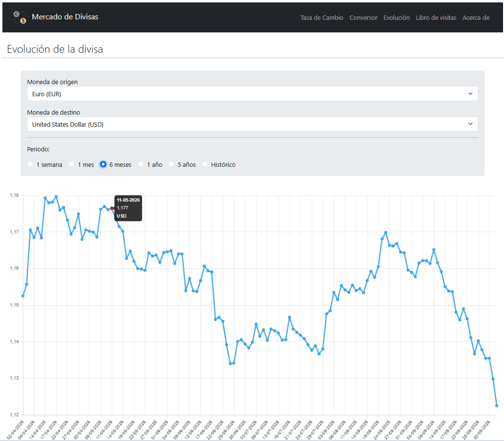This screenshot has height=441, width=504.
Task: Click the red highlighted 11-05-2026 data point
Action: pyautogui.click(x=112, y=208)
